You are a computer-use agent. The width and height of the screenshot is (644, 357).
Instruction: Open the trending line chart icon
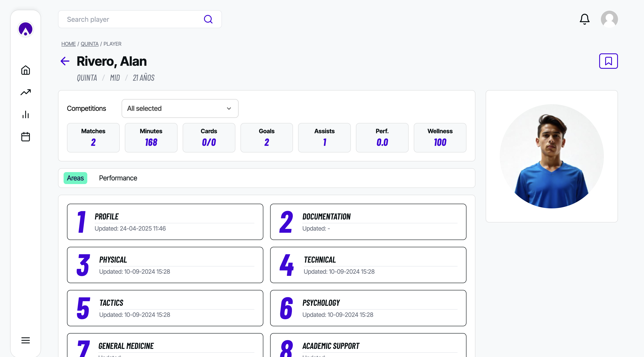coord(26,92)
